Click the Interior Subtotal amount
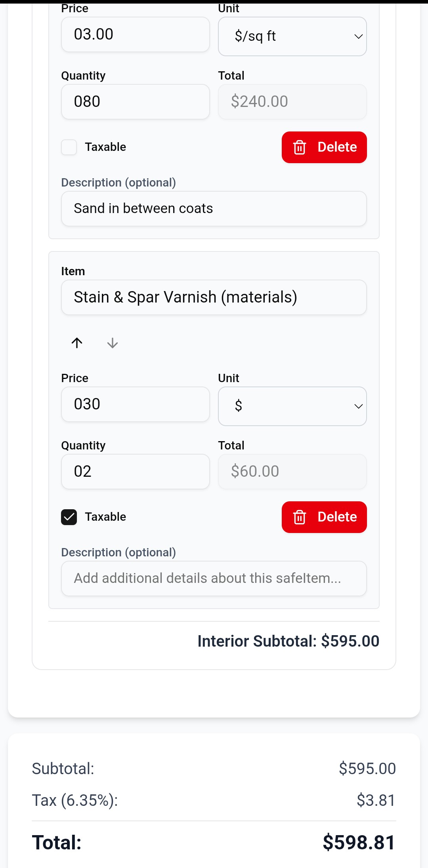 click(x=350, y=641)
